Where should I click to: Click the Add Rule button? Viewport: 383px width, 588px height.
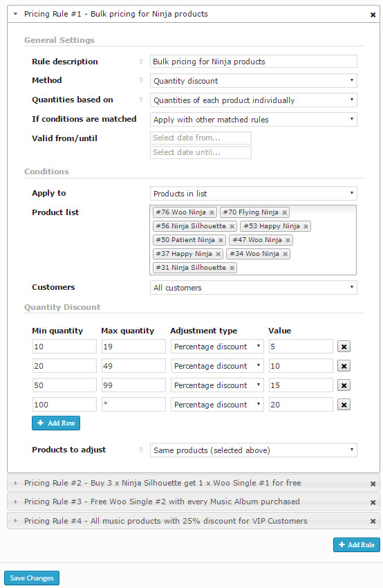click(357, 545)
